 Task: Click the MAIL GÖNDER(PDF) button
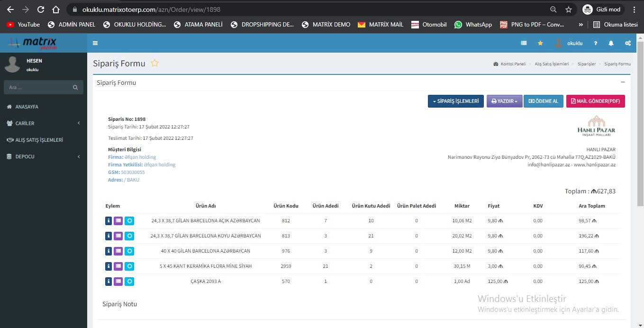click(x=595, y=101)
